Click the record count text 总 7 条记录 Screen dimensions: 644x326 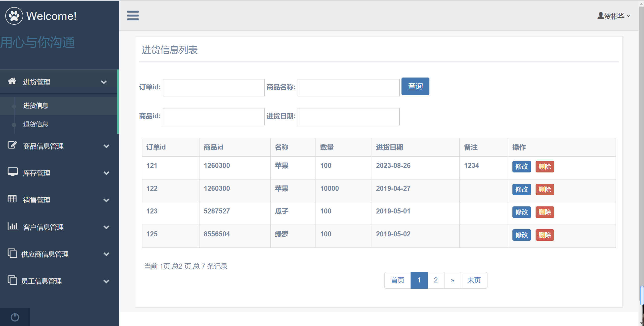210,266
